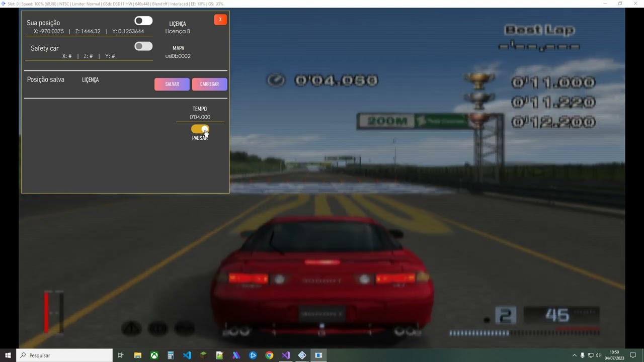Open Visual Studio from taskbar

[286, 355]
